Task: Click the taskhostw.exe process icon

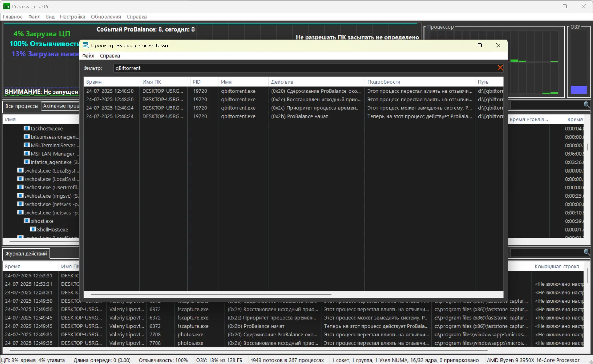Action: coord(26,128)
